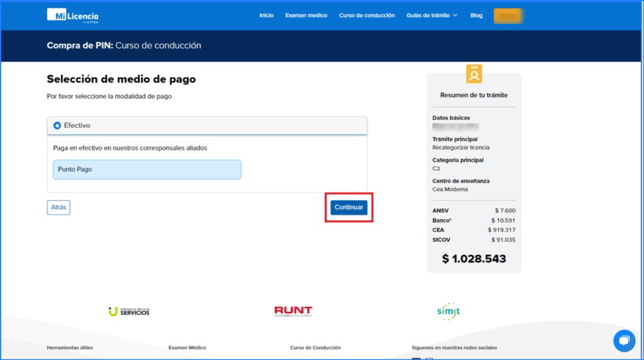Open the Examen médico nav item

pos(306,16)
